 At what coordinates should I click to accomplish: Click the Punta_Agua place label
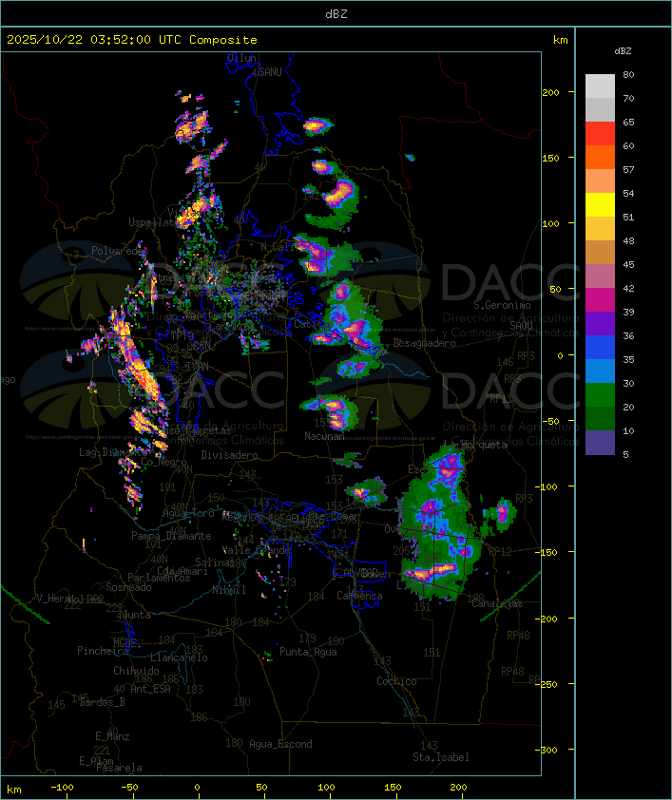click(308, 652)
